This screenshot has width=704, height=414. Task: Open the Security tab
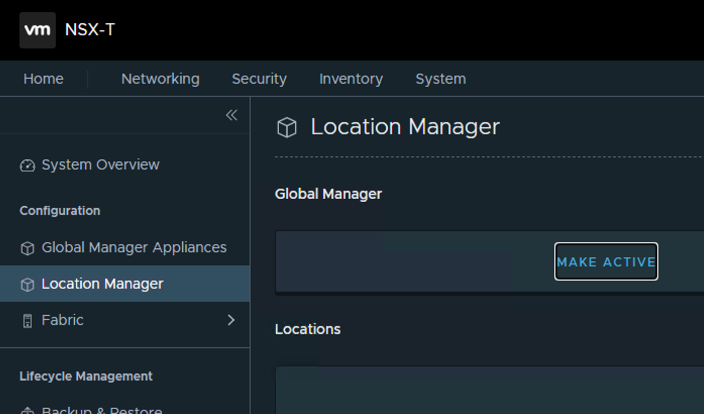259,79
